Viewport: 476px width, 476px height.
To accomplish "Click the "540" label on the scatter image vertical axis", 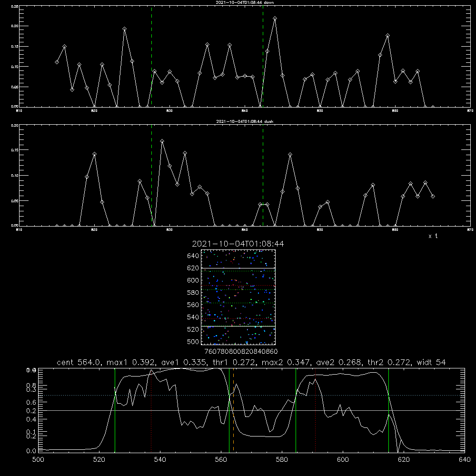I will click(x=193, y=317).
